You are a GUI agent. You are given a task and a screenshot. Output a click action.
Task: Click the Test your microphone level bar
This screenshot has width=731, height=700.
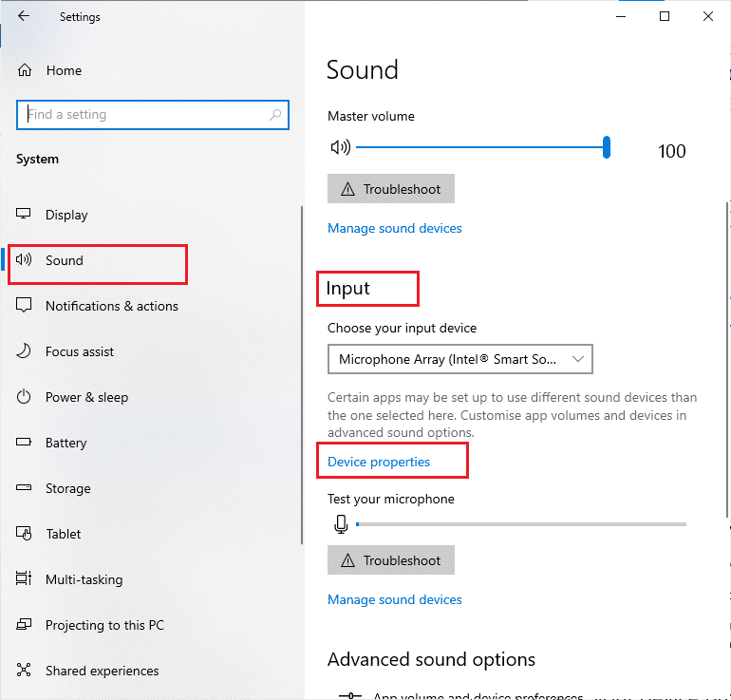click(x=520, y=524)
